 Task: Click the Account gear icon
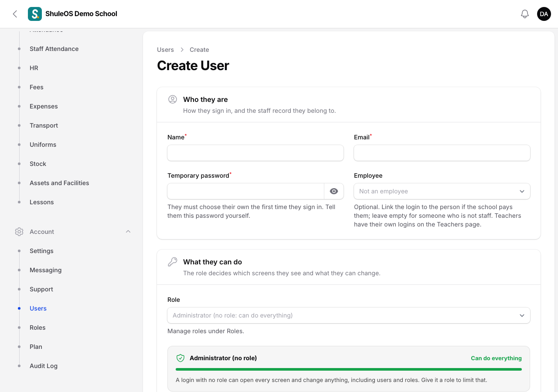click(x=19, y=232)
